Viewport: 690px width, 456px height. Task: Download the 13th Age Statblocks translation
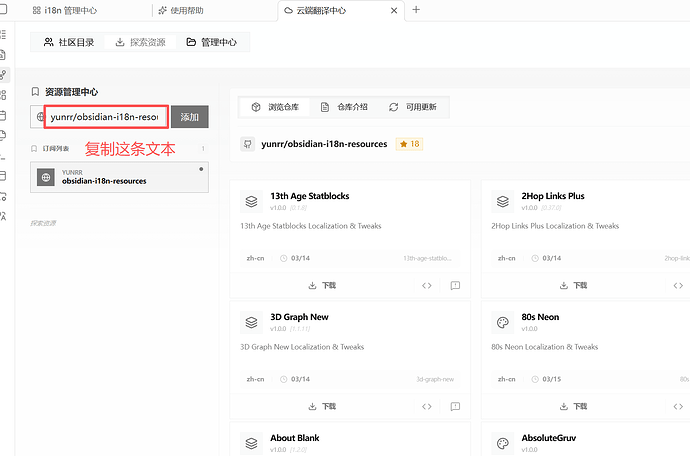point(322,286)
